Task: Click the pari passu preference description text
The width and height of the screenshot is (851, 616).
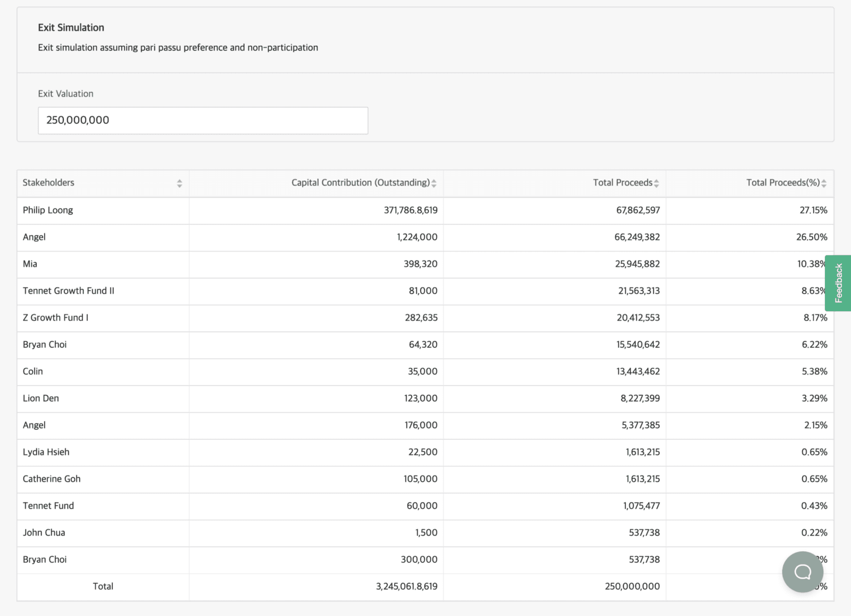Action: pos(178,47)
